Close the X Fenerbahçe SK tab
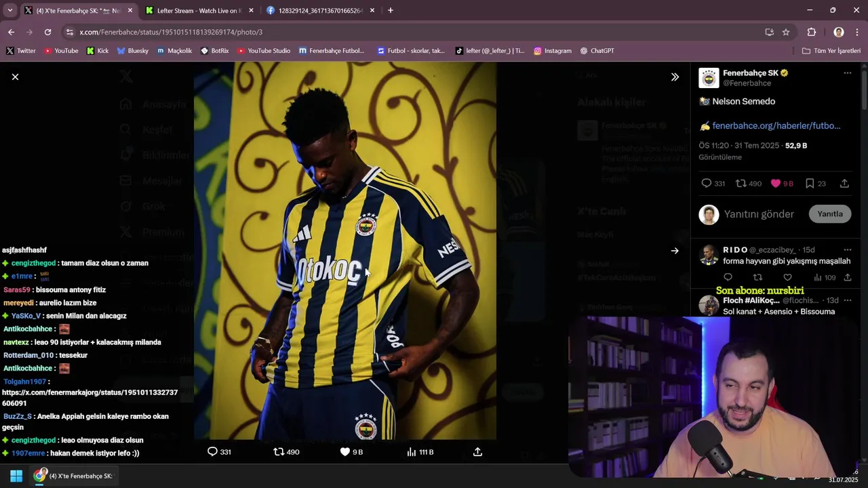Viewport: 868px width, 488px height. 130,10
